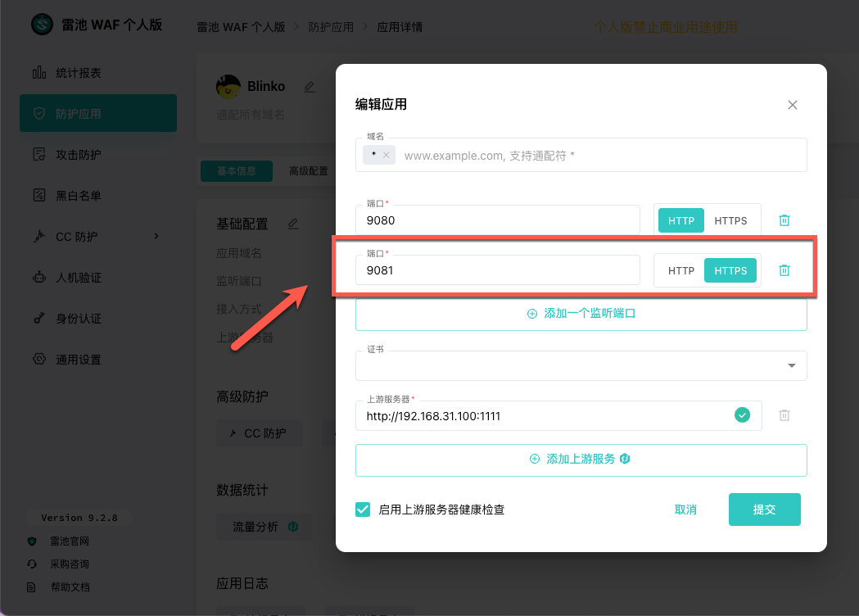Screen dimensions: 859x616
Task: Select HTTP for port 9080
Action: 681,220
